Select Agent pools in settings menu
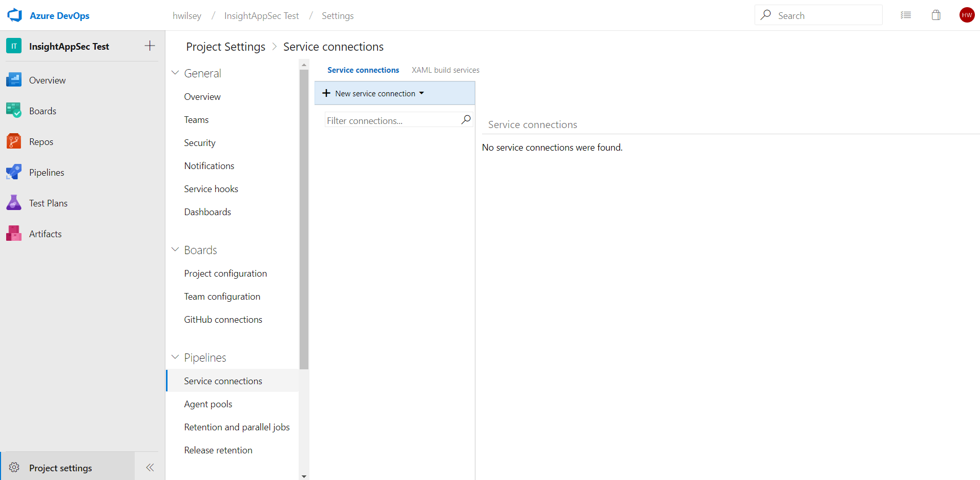The image size is (980, 480). click(x=208, y=404)
